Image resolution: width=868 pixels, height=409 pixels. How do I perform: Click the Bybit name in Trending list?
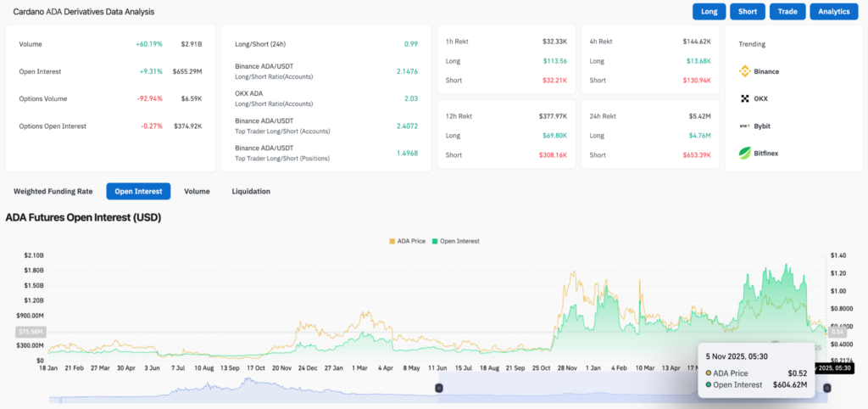tap(765, 126)
